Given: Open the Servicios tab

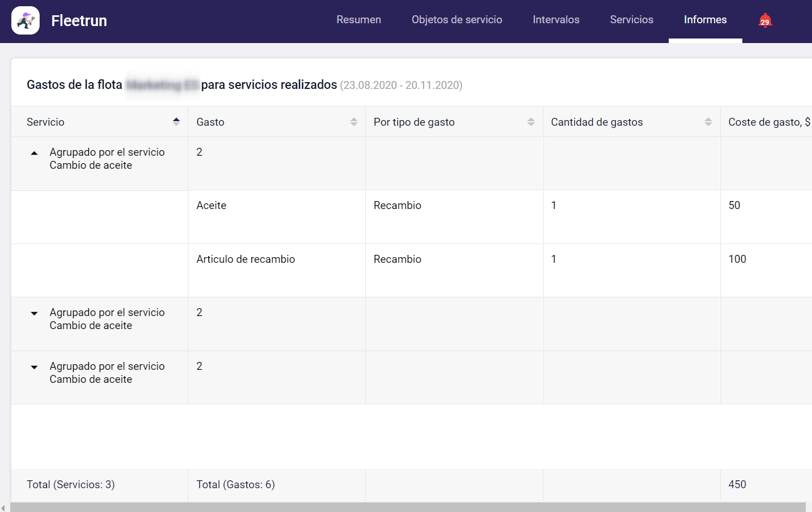Looking at the screenshot, I should [x=631, y=20].
